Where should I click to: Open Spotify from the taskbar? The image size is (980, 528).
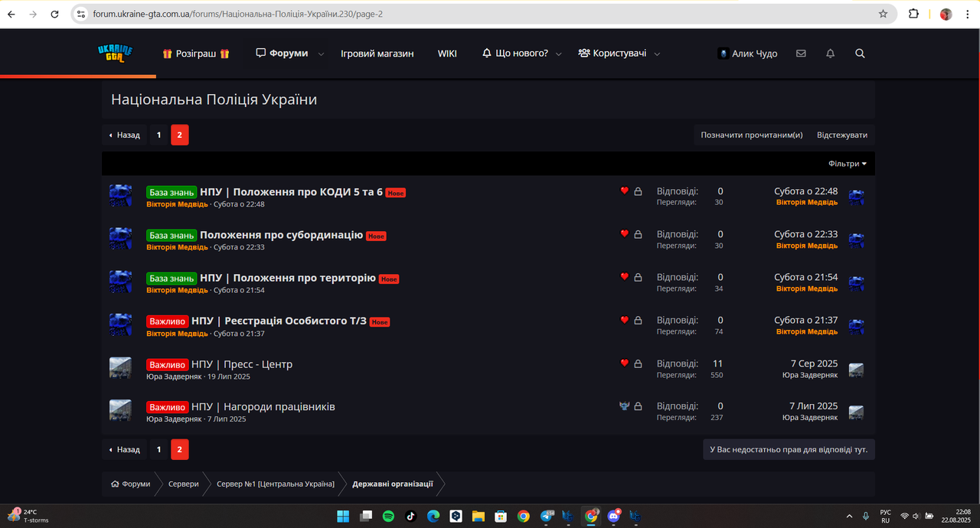388,516
